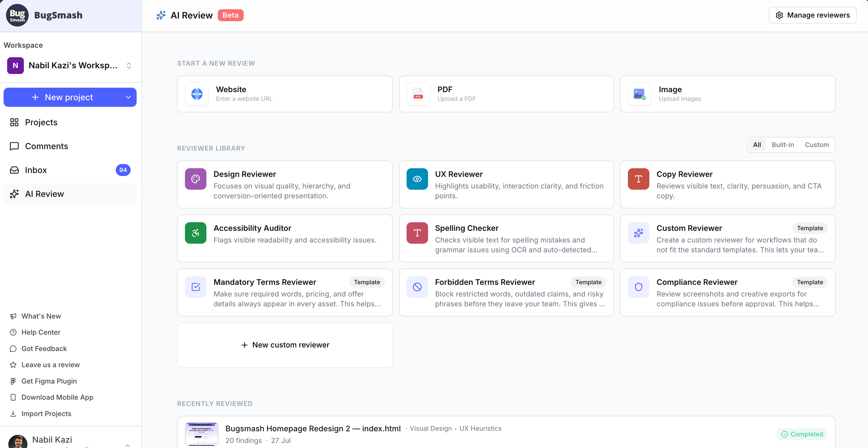Open the Bugsmash Homepage Redesign 2 thumbnail
Image resolution: width=868 pixels, height=448 pixels.
tap(202, 434)
